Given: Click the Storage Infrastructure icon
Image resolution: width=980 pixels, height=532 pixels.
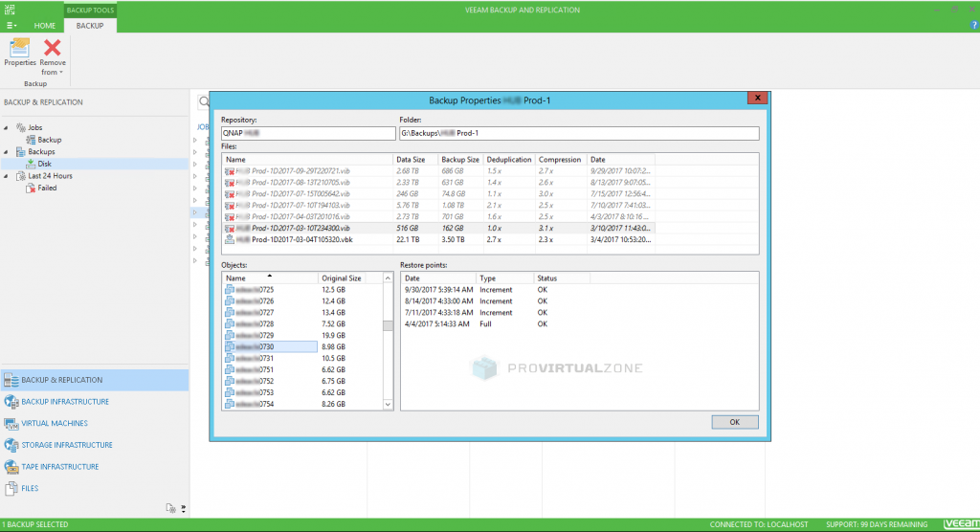Looking at the screenshot, I should point(11,445).
